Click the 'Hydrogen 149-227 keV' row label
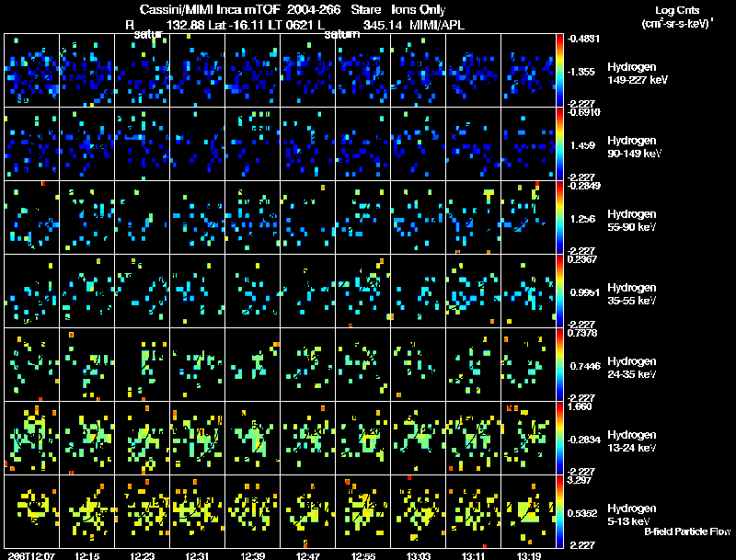Screen dimensions: 736x560 [x=637, y=74]
